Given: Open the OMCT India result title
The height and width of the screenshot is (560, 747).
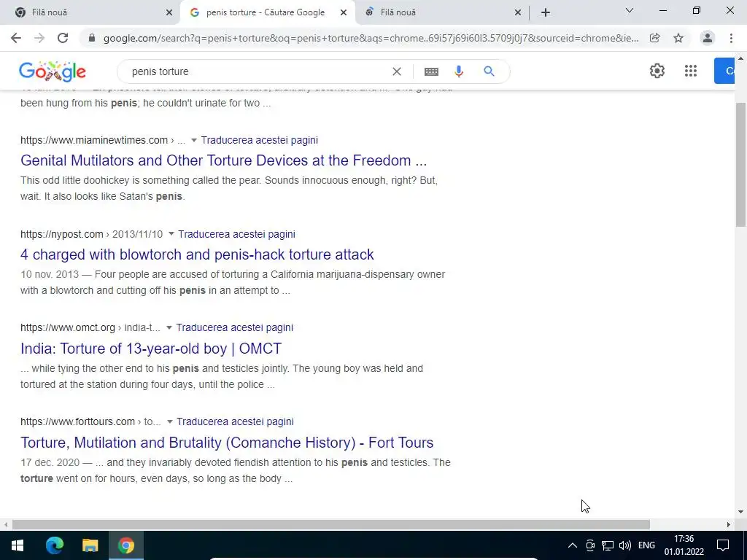Looking at the screenshot, I should (x=151, y=349).
